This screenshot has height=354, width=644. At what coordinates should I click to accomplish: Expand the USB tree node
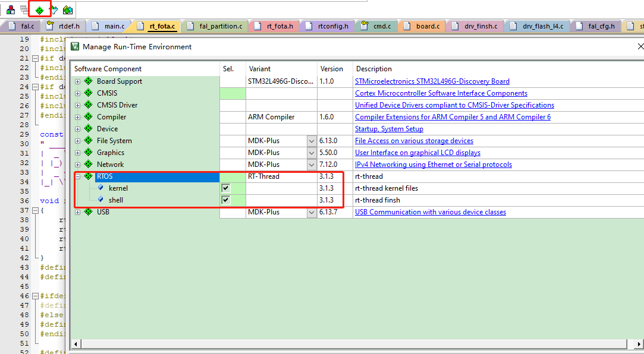click(78, 213)
